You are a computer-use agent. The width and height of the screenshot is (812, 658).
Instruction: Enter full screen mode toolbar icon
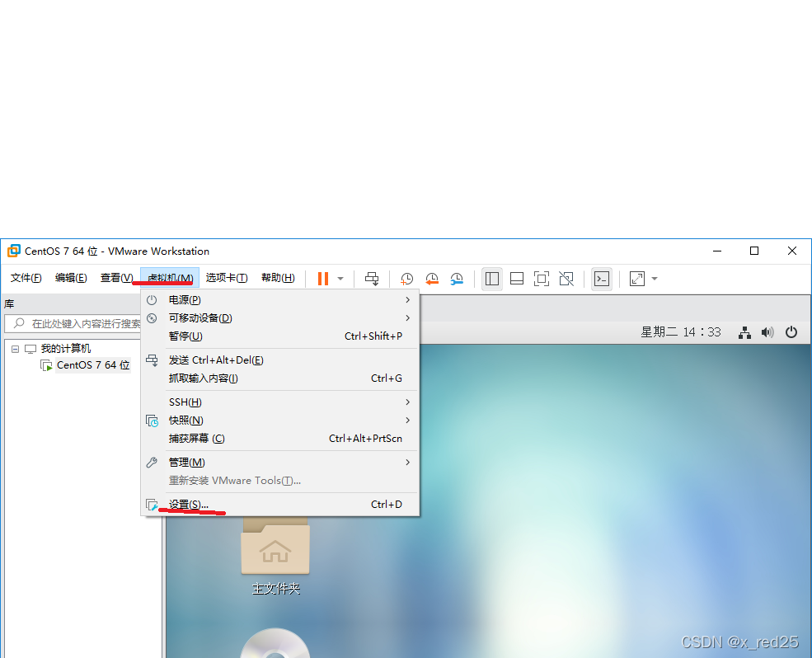click(542, 279)
